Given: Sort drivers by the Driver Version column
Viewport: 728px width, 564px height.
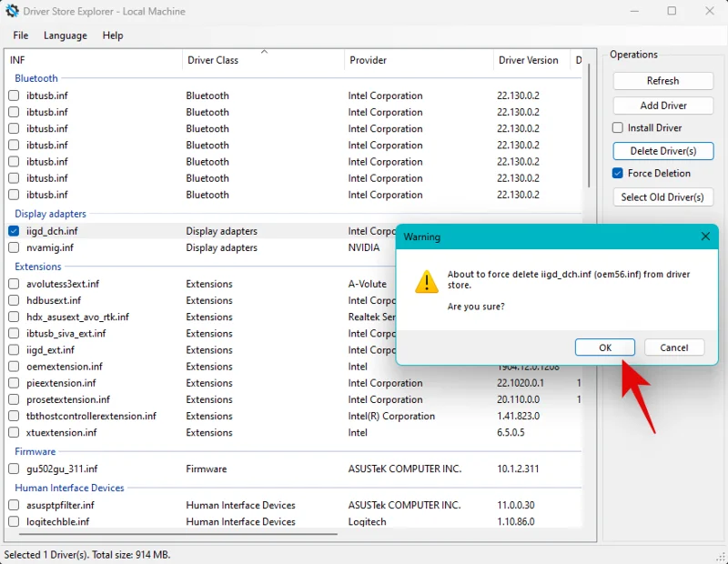Looking at the screenshot, I should tap(531, 60).
